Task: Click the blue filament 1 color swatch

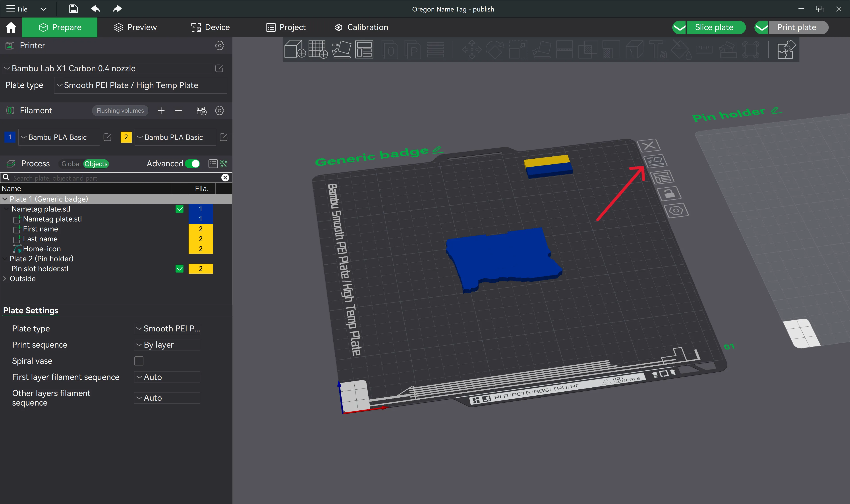Action: [10, 137]
